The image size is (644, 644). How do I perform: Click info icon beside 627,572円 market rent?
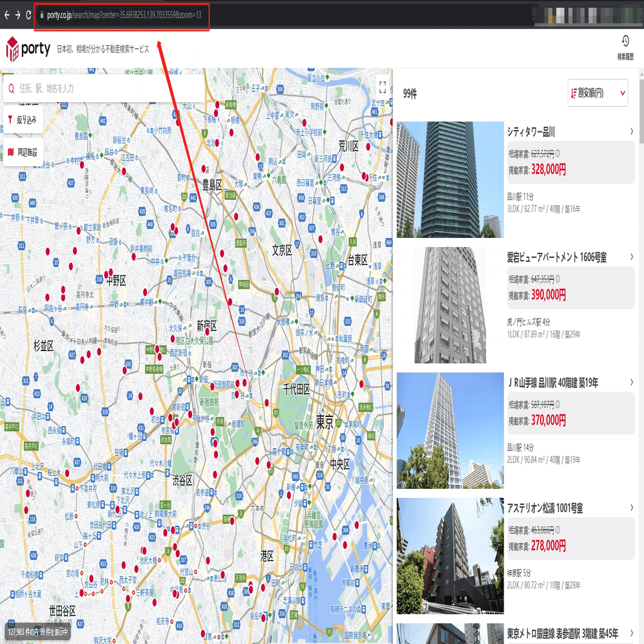click(x=557, y=154)
